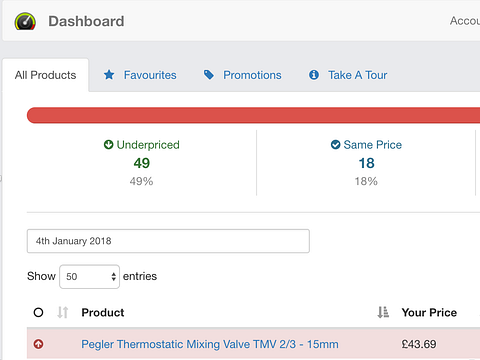Click the red up-arrow icon on Pegler row
The height and width of the screenshot is (360, 480).
(x=38, y=344)
